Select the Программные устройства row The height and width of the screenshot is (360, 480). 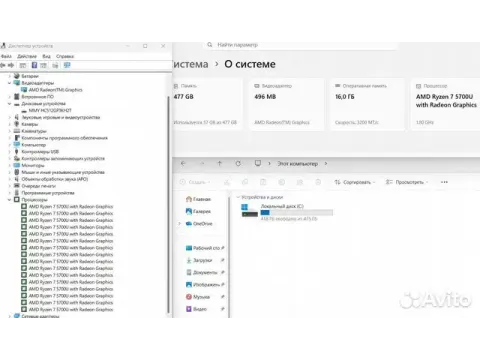pyautogui.click(x=44, y=193)
